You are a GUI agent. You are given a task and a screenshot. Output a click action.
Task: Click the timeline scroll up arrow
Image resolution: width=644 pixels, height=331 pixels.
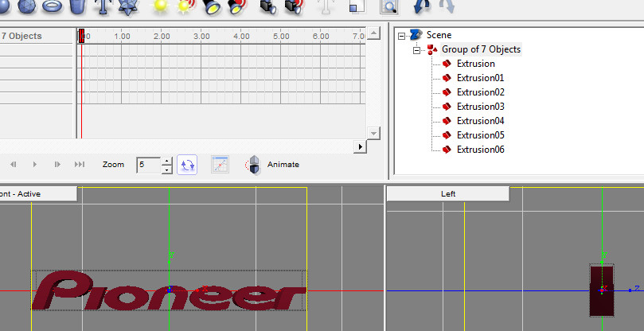[373, 33]
